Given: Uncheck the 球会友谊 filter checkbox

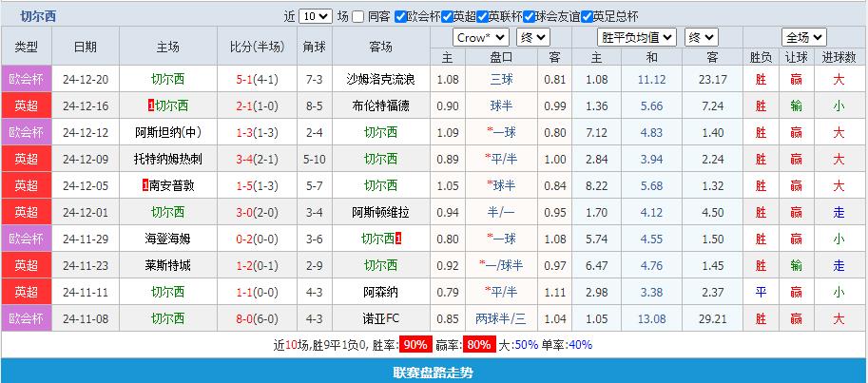Looking at the screenshot, I should [530, 16].
